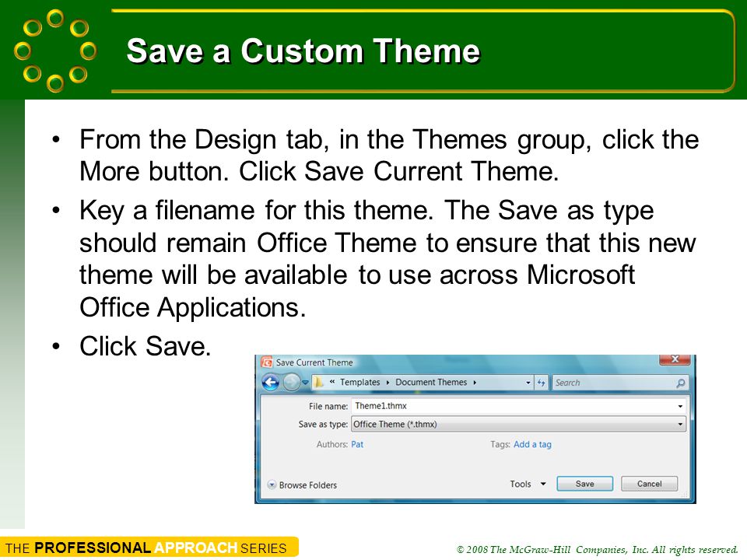This screenshot has height=560, width=747.
Task: Click the PowerPoint icon in the dialog title bar
Action: click(x=267, y=362)
